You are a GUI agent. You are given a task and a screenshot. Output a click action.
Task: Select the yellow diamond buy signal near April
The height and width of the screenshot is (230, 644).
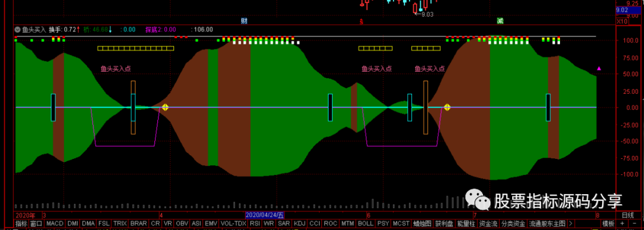tap(165, 108)
